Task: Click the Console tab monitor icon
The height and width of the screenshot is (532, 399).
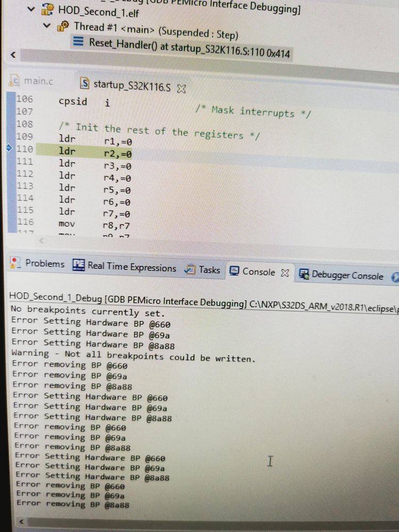Action: [x=234, y=271]
